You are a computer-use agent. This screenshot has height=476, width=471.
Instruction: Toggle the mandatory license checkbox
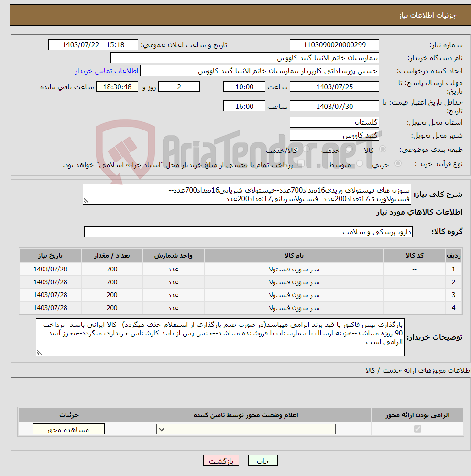[417, 429]
